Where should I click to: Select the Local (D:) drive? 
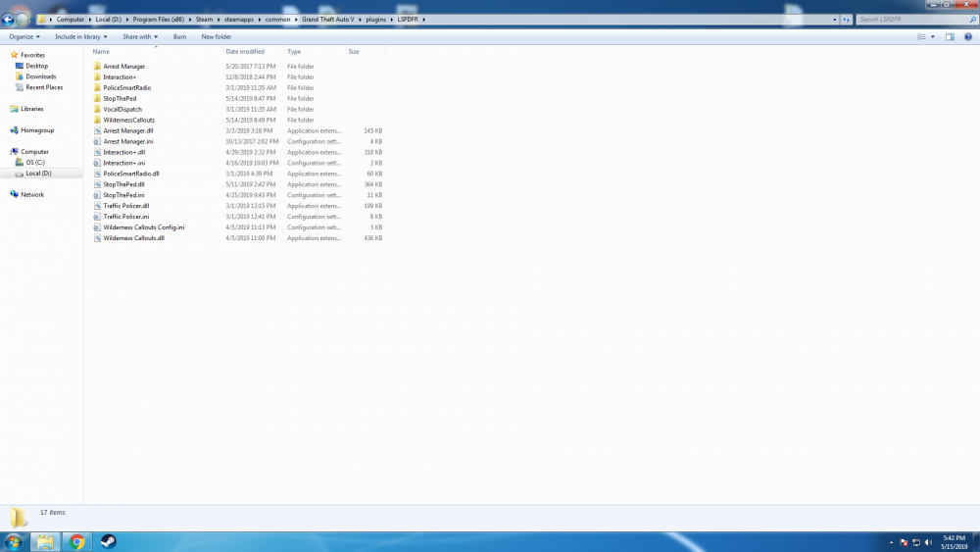[x=38, y=174]
